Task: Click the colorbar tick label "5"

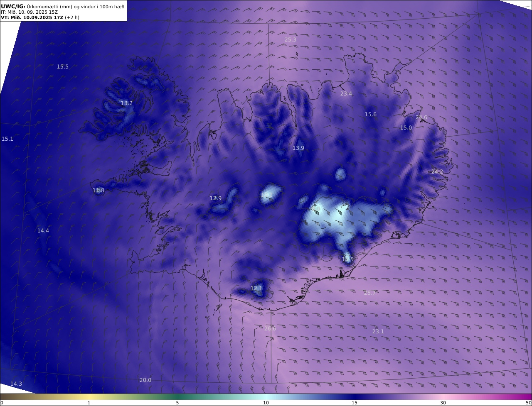Action: pyautogui.click(x=177, y=403)
